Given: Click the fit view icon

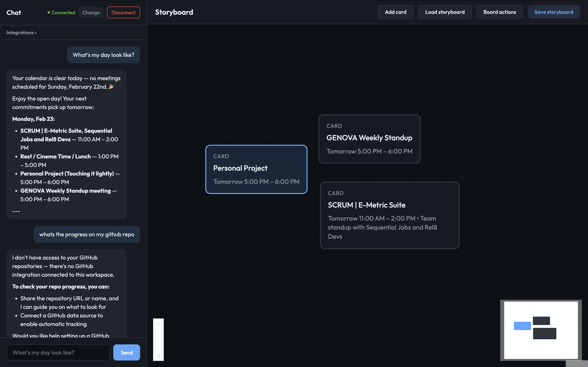Looking at the screenshot, I should coord(158,345).
